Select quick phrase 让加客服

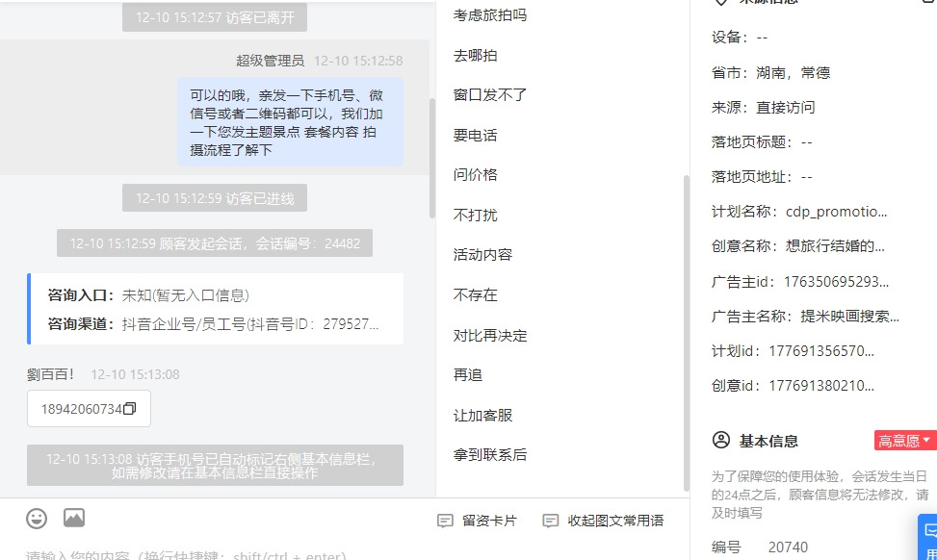482,416
